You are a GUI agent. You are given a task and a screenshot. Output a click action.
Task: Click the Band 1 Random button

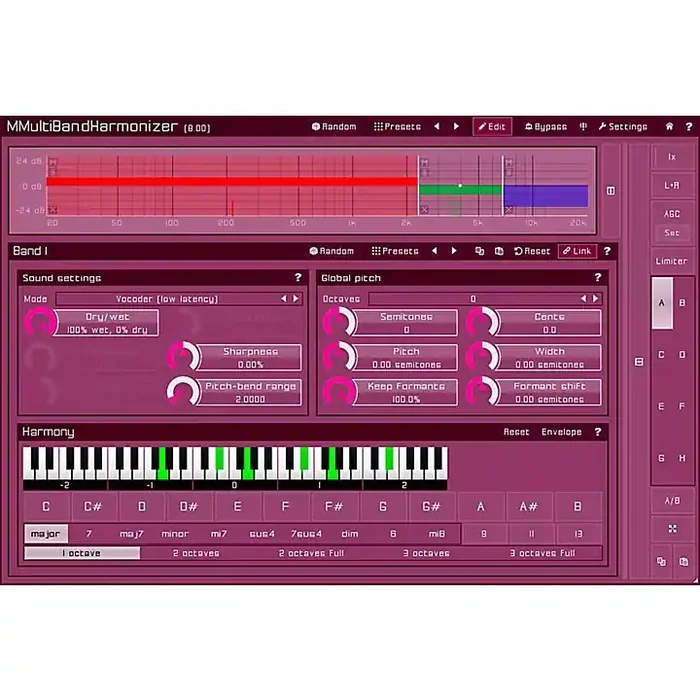pyautogui.click(x=331, y=251)
